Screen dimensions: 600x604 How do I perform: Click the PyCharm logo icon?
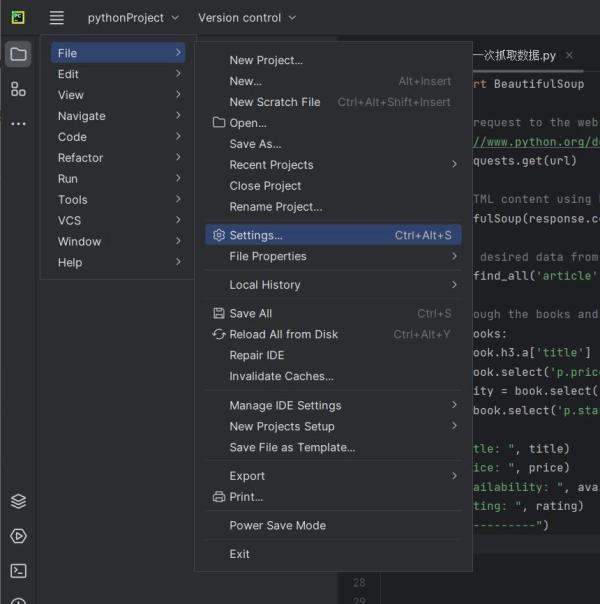tap(18, 17)
